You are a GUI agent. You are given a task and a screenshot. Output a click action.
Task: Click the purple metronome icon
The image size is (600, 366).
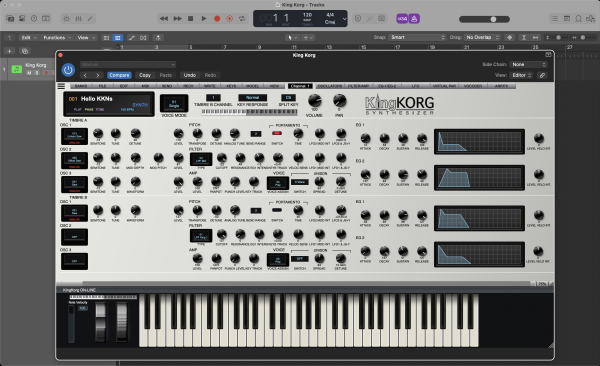coord(414,18)
